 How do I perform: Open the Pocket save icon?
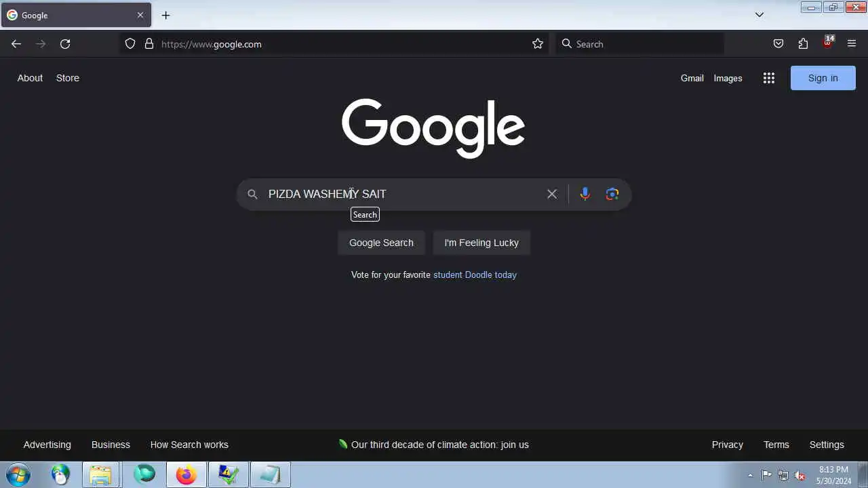[x=778, y=44]
